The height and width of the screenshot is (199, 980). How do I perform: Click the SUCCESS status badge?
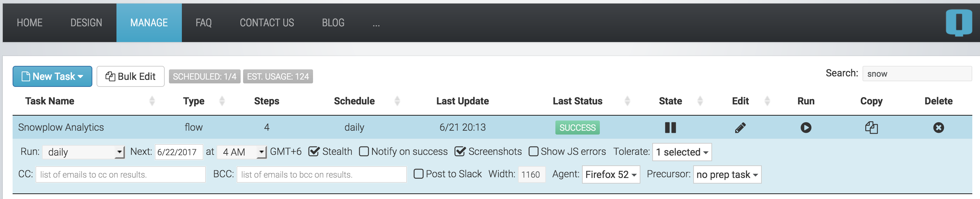[577, 128]
